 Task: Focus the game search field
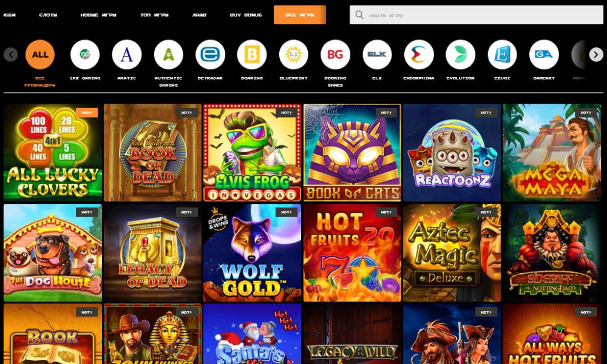476,15
